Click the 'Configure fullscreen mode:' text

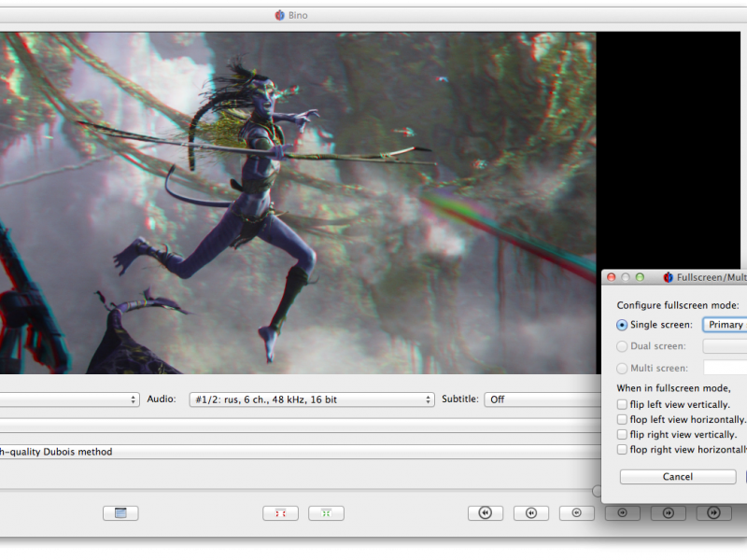[678, 305]
